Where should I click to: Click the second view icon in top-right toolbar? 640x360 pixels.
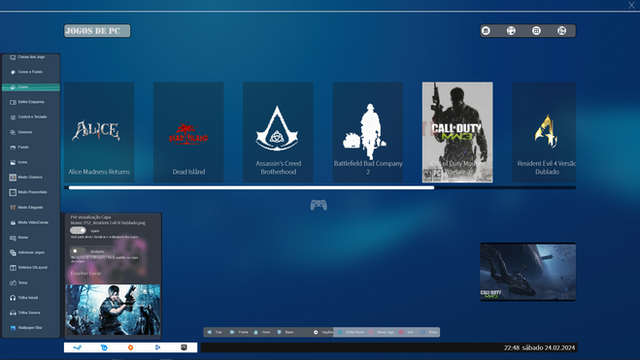511,31
